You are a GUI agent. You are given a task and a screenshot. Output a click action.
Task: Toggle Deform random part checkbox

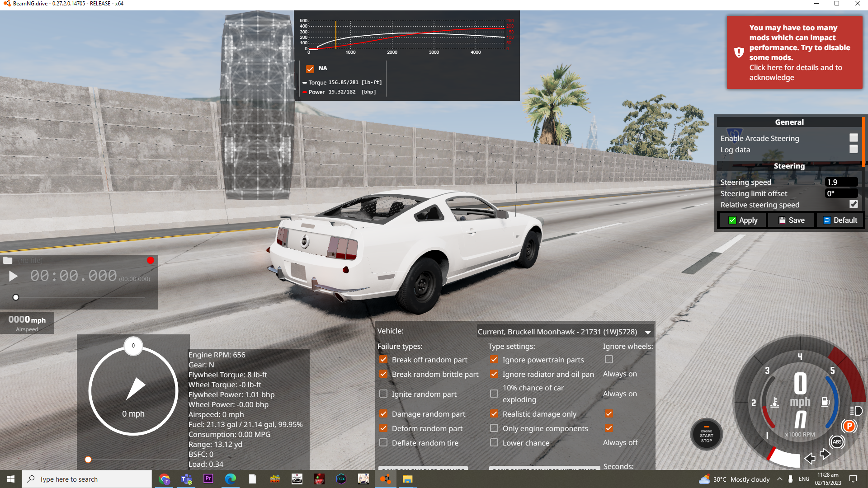tap(383, 428)
